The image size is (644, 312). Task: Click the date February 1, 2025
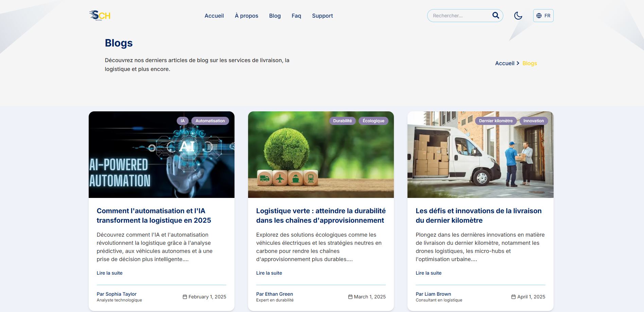click(x=207, y=297)
